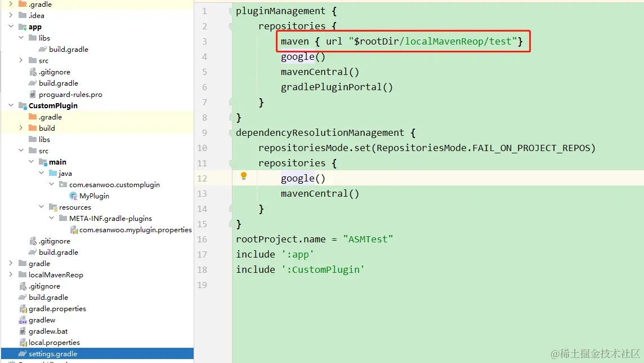Image resolution: width=644 pixels, height=363 pixels.
Task: Select CustomPlugin libs folder
Action: (44, 139)
